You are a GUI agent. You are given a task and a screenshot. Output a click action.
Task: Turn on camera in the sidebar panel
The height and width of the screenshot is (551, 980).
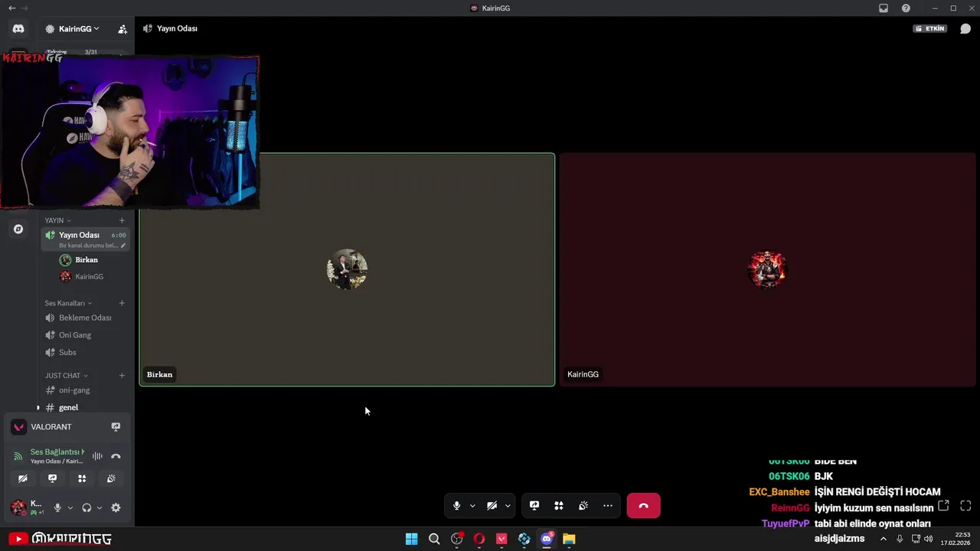coord(23,478)
